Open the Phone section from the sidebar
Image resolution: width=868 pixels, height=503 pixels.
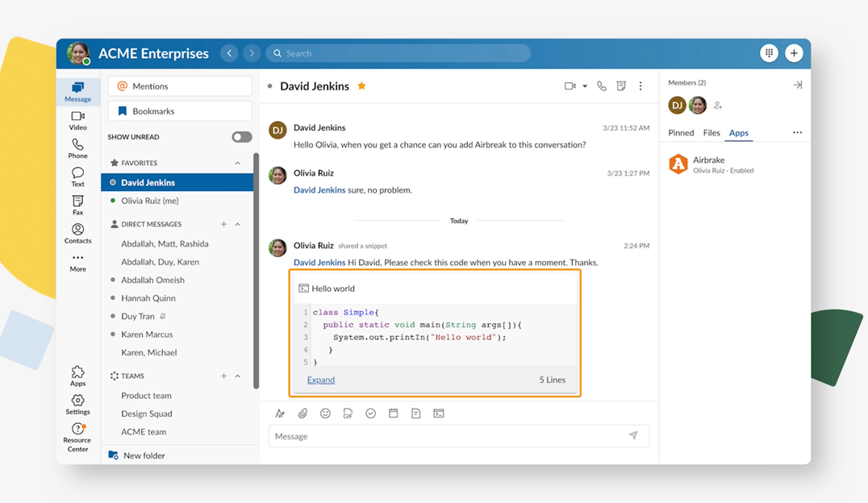click(x=77, y=148)
